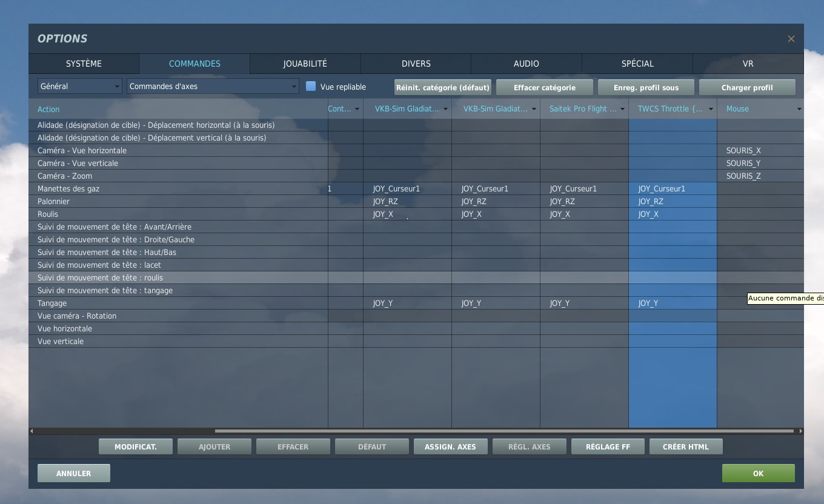Select the Alidade Déplacement horizontal row
824x504 pixels.
point(416,125)
